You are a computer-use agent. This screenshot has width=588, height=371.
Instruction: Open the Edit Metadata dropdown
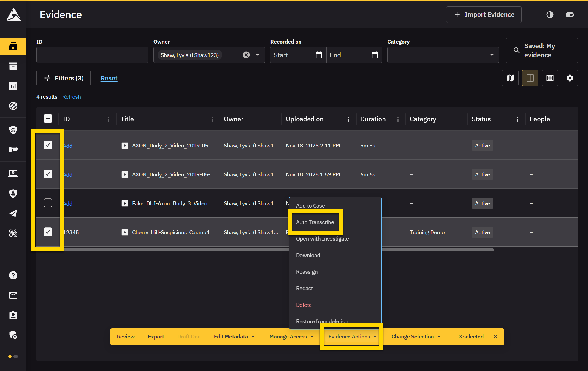[234, 337]
